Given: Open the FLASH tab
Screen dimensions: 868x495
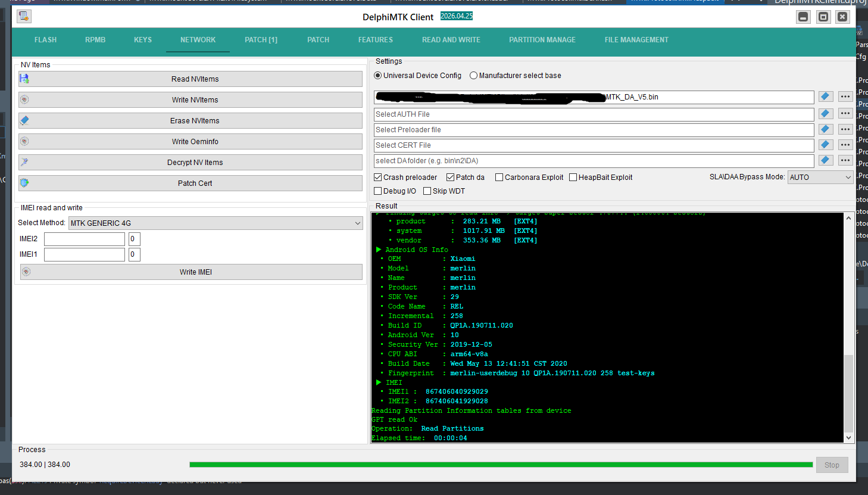Looking at the screenshot, I should [45, 40].
